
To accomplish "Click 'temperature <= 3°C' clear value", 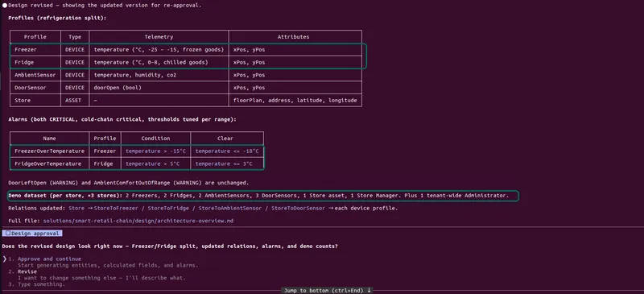I will (224, 164).
